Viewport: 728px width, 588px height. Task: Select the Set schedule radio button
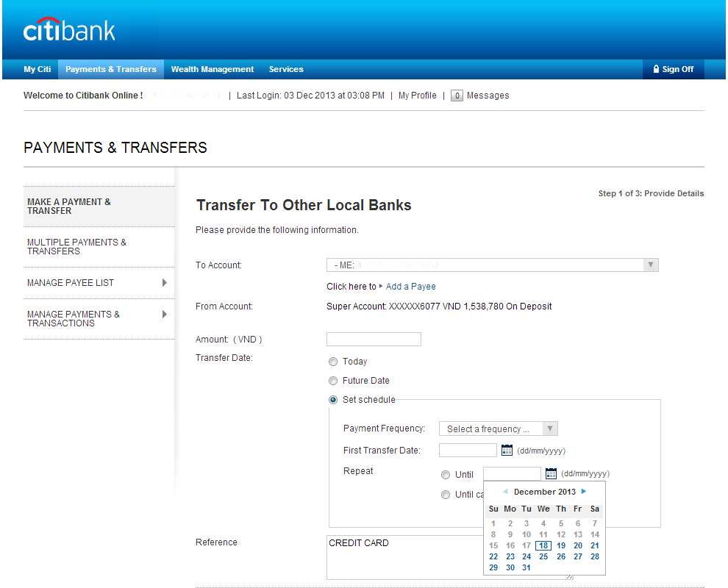[333, 400]
